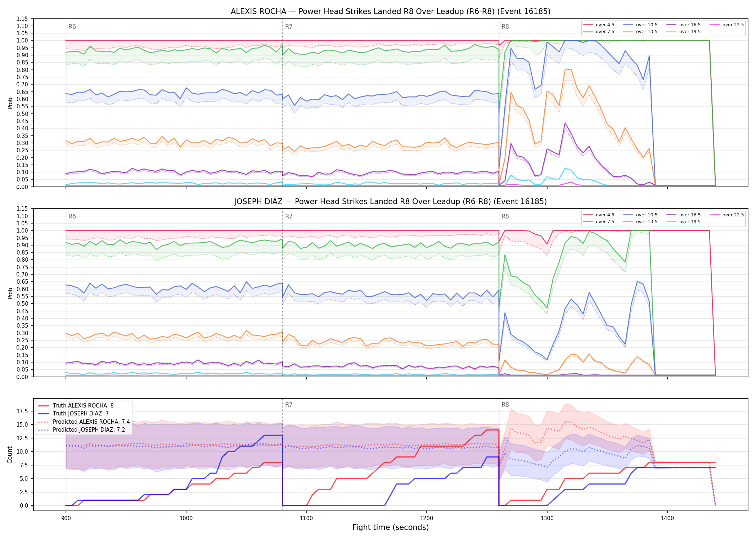Click the JOSEPH DIAZ chart title
This screenshot has width=756, height=540.
point(391,202)
